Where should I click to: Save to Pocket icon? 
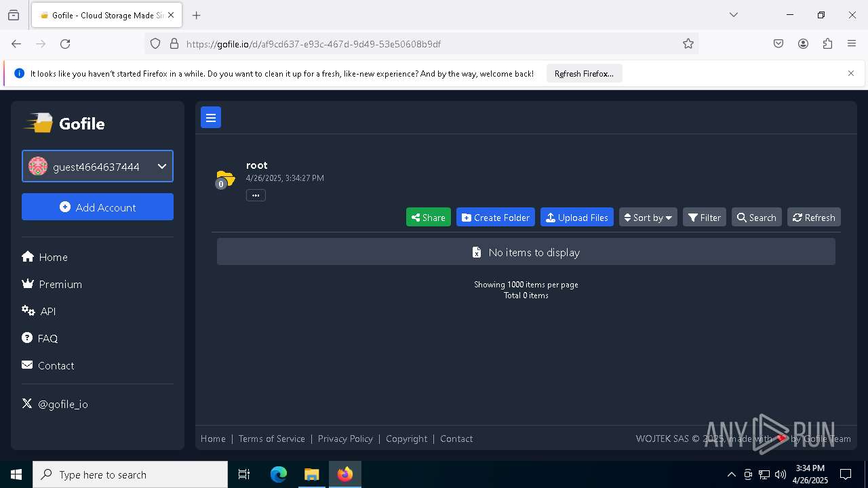coord(778,44)
